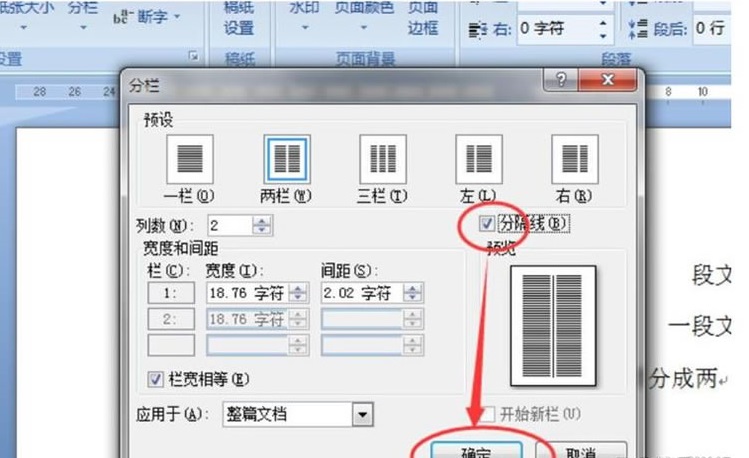The height and width of the screenshot is (458, 749).
Task: Open the 应用于 dropdown arrow
Action: coord(363,415)
